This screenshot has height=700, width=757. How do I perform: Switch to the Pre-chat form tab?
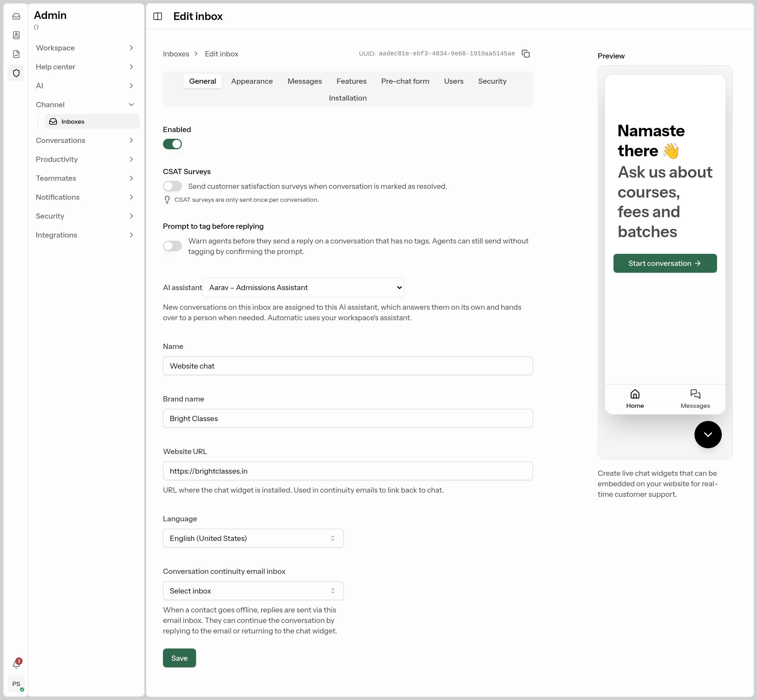[405, 81]
